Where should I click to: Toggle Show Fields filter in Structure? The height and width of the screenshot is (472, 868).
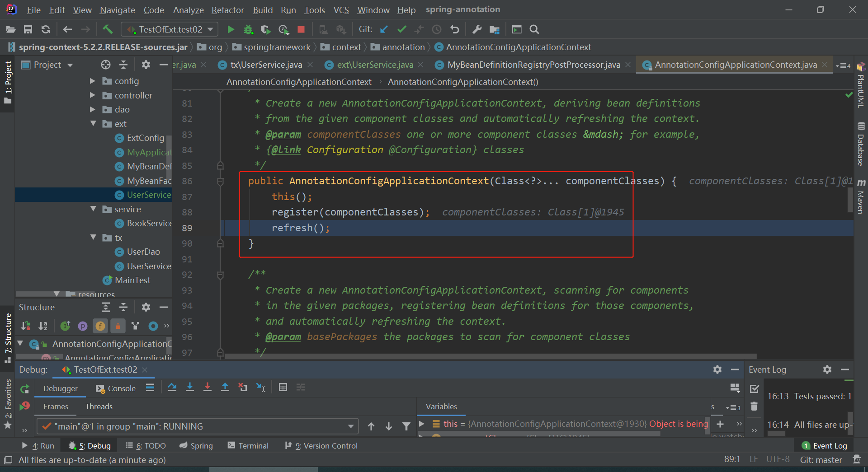100,326
